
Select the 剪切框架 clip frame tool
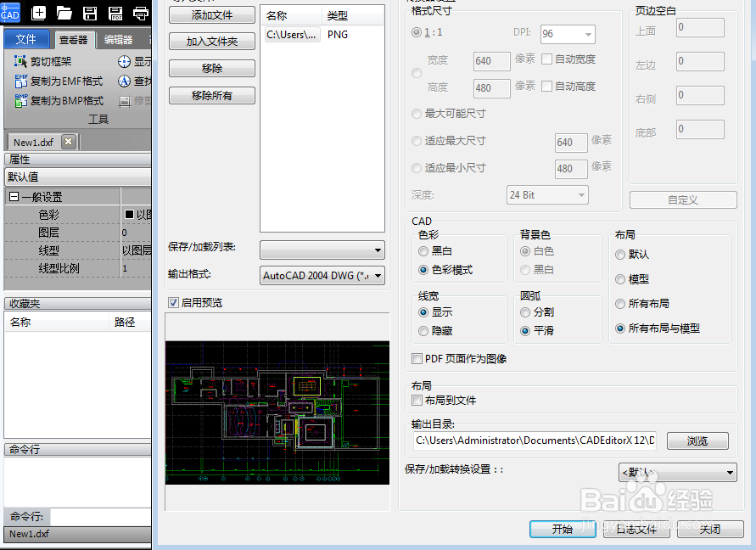pyautogui.click(x=47, y=61)
